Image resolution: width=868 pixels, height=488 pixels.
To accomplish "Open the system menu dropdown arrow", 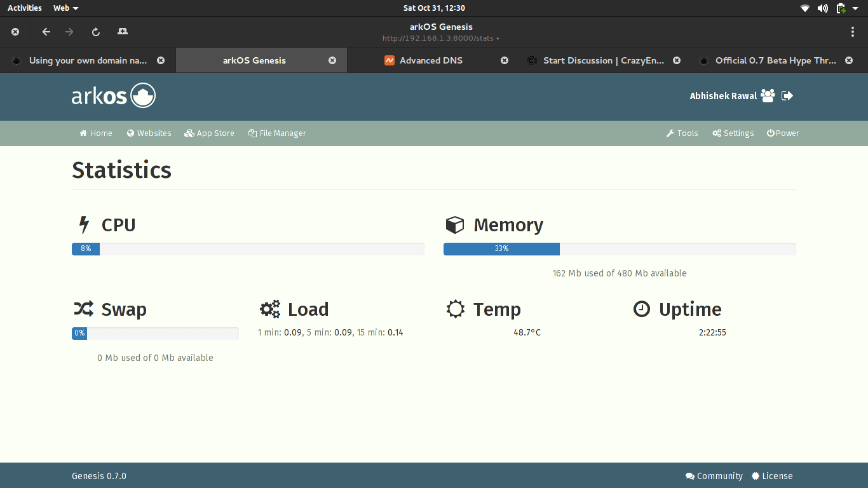I will [x=855, y=8].
